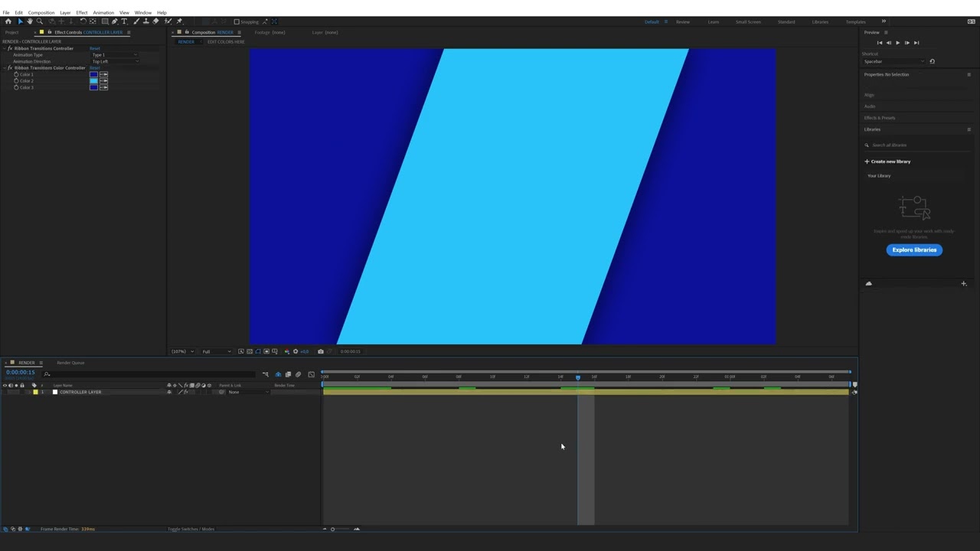The width and height of the screenshot is (980, 551).
Task: Open the Animation Direction dropdown
Action: pyautogui.click(x=115, y=61)
